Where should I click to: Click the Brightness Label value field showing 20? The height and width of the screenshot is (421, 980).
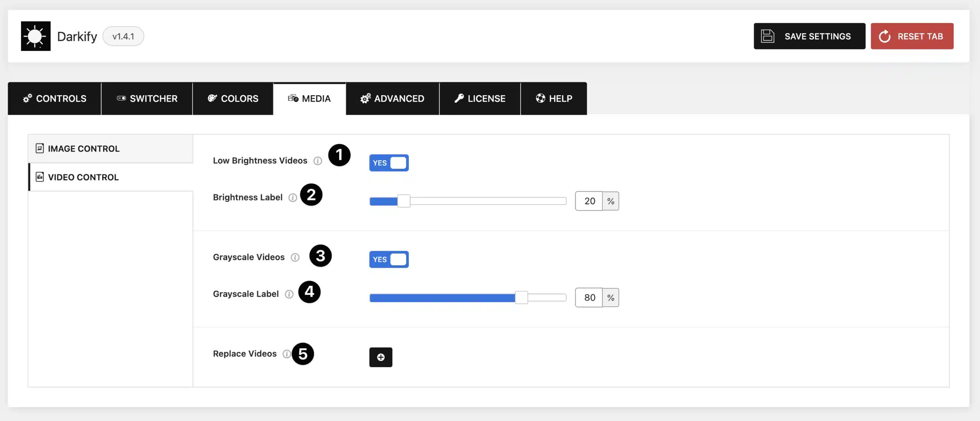pyautogui.click(x=589, y=201)
